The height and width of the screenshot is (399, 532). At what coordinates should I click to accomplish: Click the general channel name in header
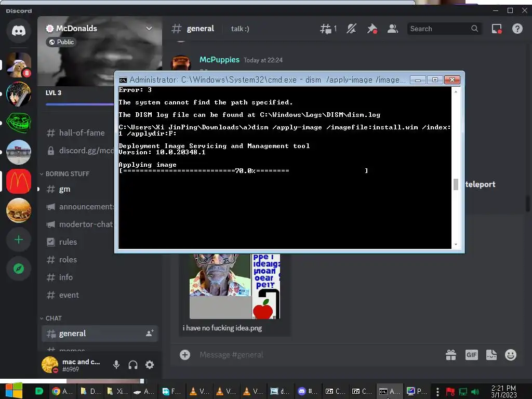coord(200,29)
